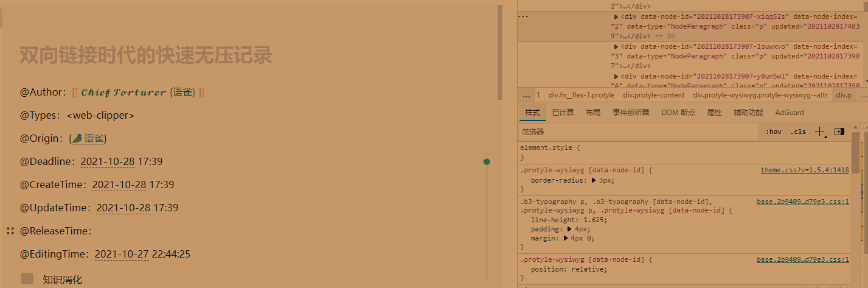
Task: Click the <web-clipper> type text
Action: click(x=100, y=116)
